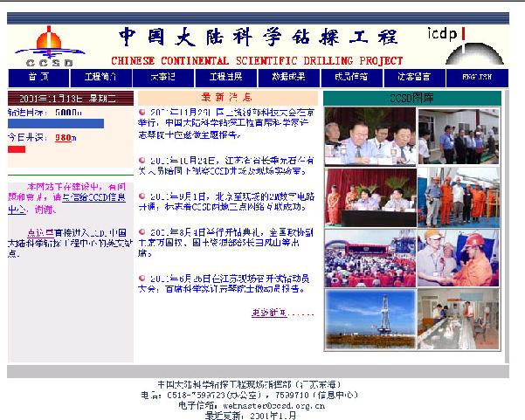Click bullet icon beside October 24 news
The width and height of the screenshot is (525, 420).
tap(142, 160)
